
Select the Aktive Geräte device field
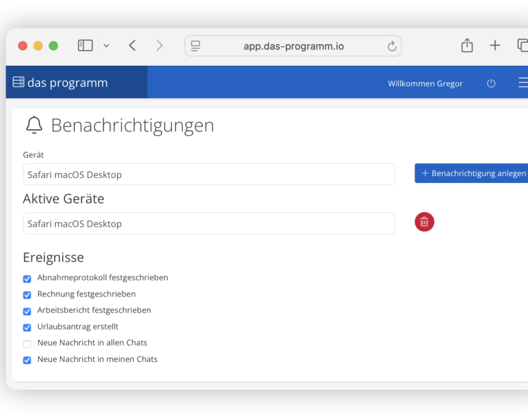(209, 223)
